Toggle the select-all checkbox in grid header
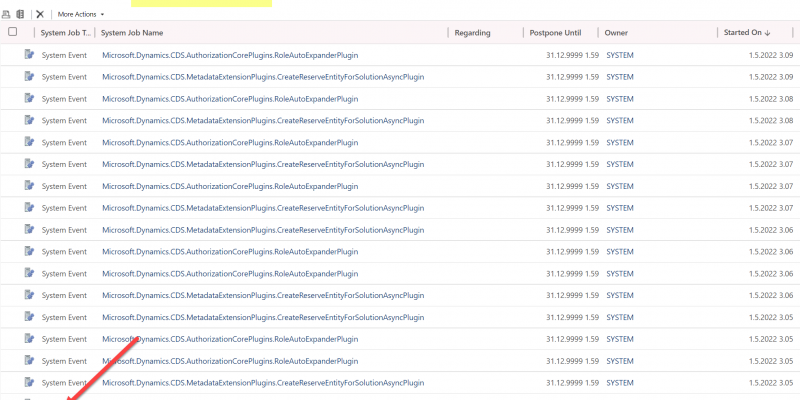The height and width of the screenshot is (400, 800). 12,32
